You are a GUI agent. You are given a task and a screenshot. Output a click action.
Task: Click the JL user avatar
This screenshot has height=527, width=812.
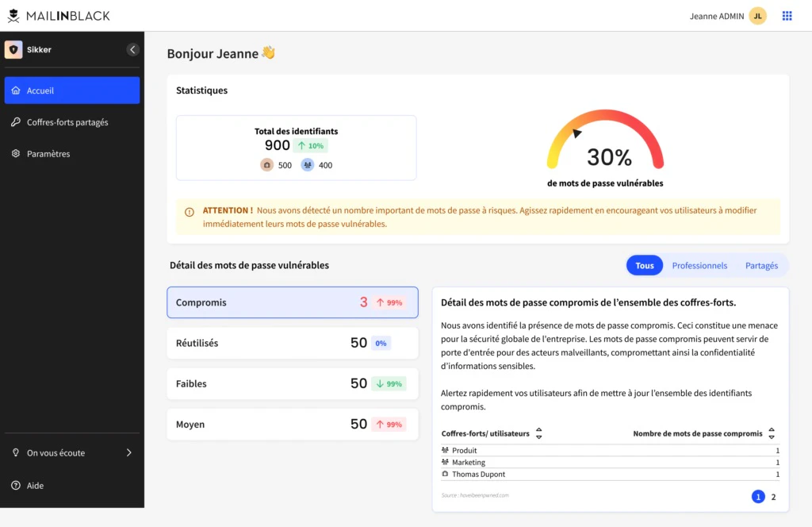point(757,16)
